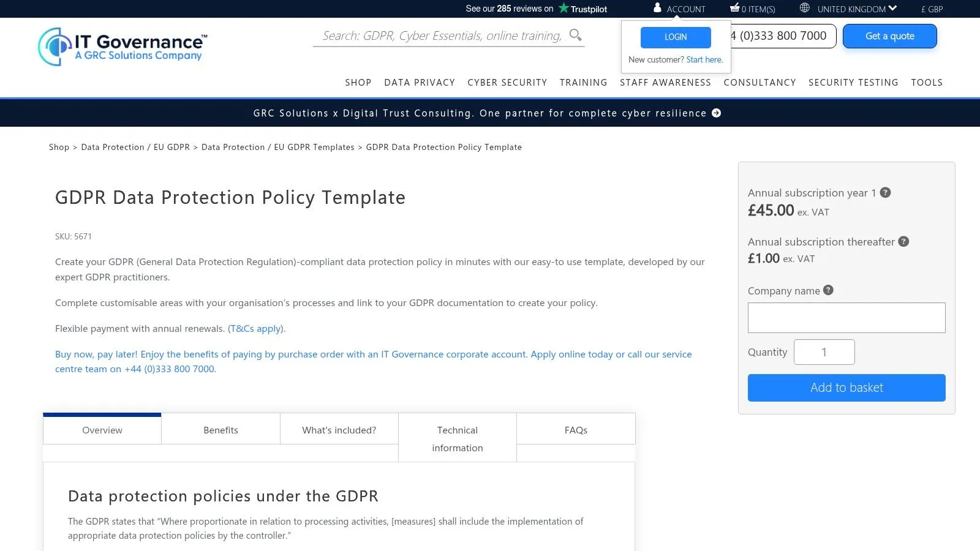Open the Technical information tab

[x=457, y=438]
